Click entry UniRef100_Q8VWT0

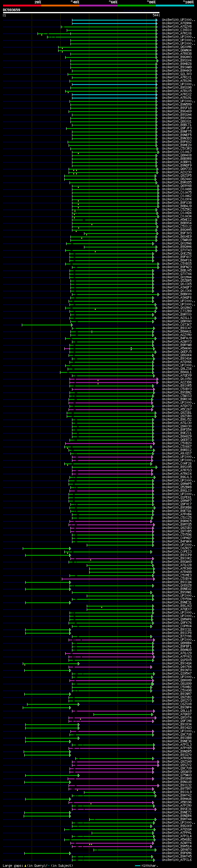[177, 850]
